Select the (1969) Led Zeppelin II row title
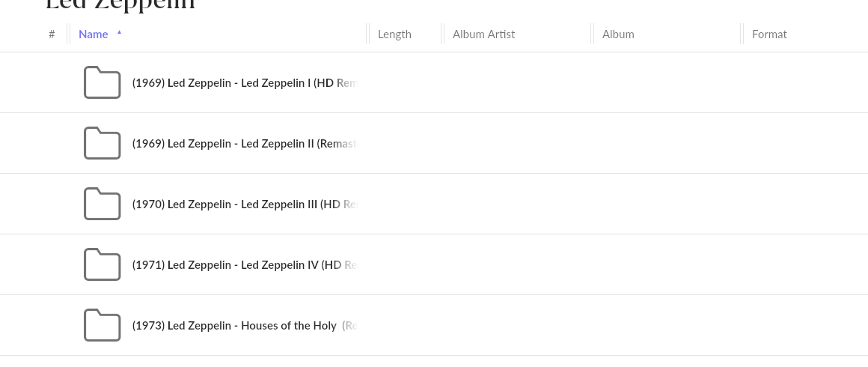This screenshot has width=868, height=367. tap(245, 144)
